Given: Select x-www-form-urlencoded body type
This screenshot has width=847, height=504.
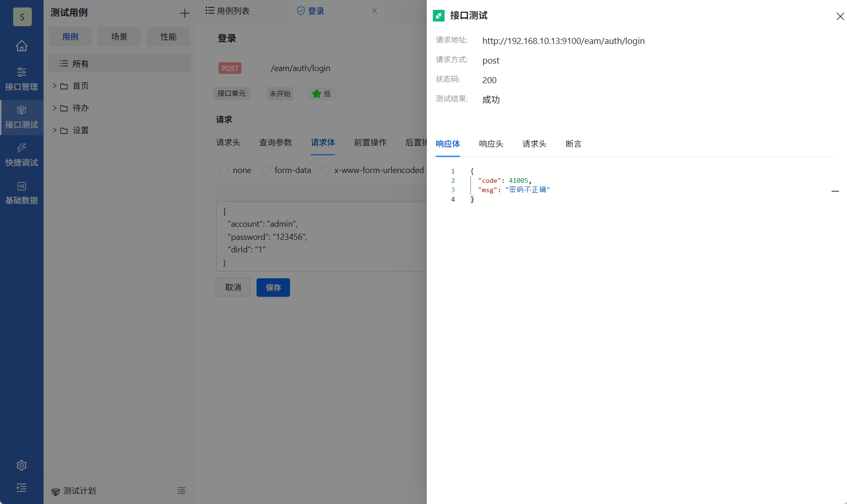Looking at the screenshot, I should point(325,170).
